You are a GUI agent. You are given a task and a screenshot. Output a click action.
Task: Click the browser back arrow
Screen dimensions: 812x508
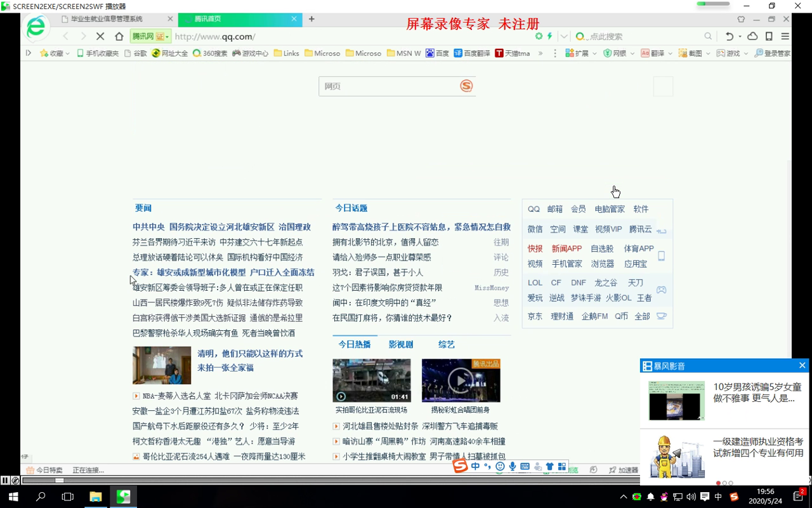point(65,36)
